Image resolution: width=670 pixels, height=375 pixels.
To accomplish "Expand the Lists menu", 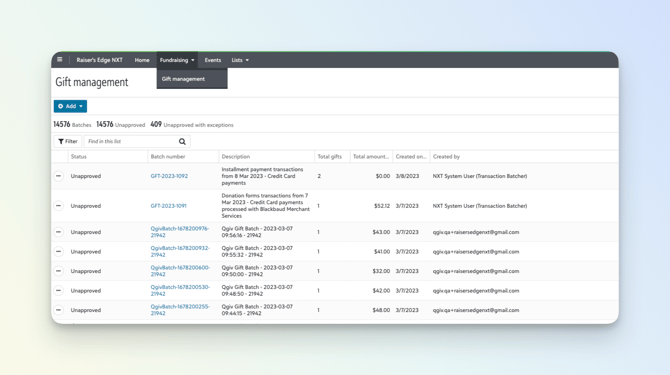I will (x=240, y=60).
